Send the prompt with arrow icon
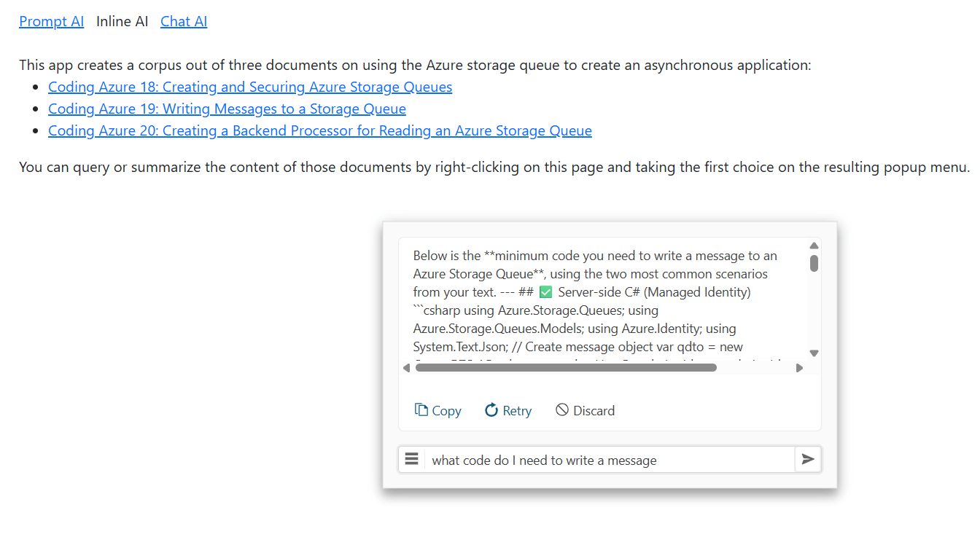Image resolution: width=980 pixels, height=545 pixels. 808,459
